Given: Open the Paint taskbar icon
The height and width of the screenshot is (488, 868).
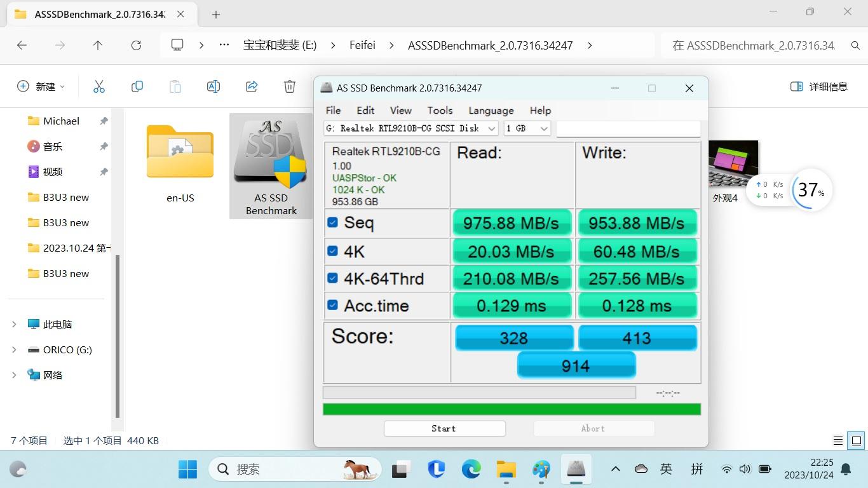Looking at the screenshot, I should (541, 470).
